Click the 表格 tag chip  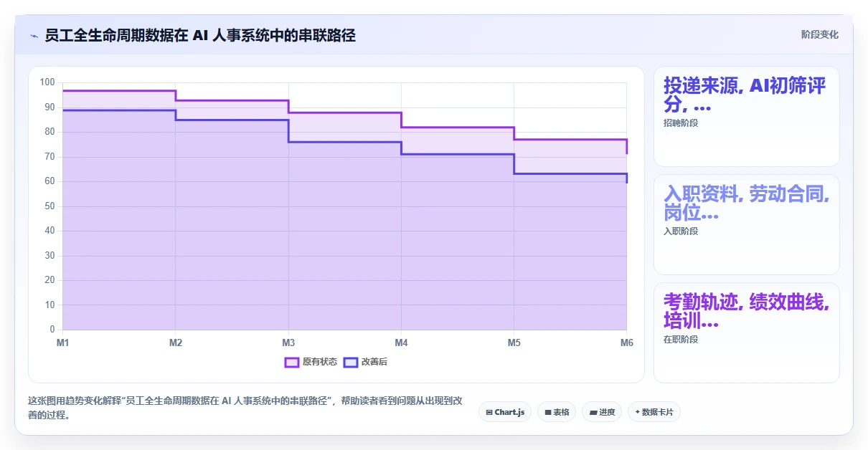click(x=557, y=412)
